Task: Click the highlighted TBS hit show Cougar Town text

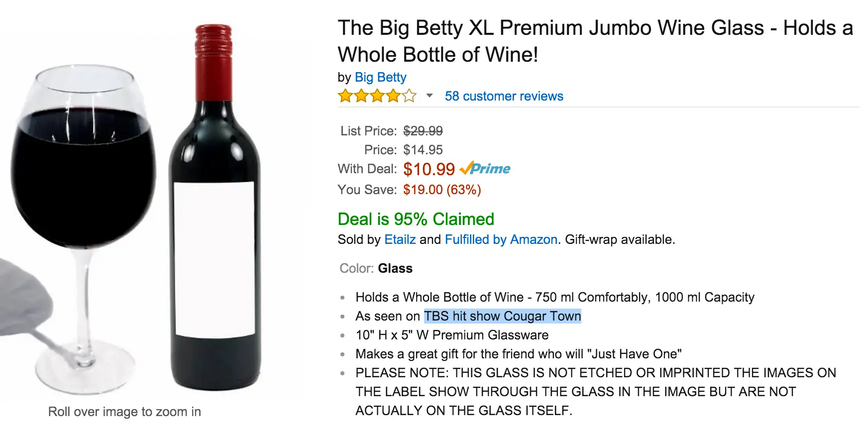Action: click(502, 316)
